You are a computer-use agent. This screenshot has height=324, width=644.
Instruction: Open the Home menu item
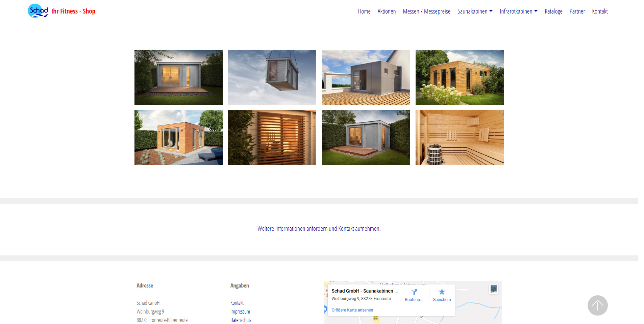(364, 11)
